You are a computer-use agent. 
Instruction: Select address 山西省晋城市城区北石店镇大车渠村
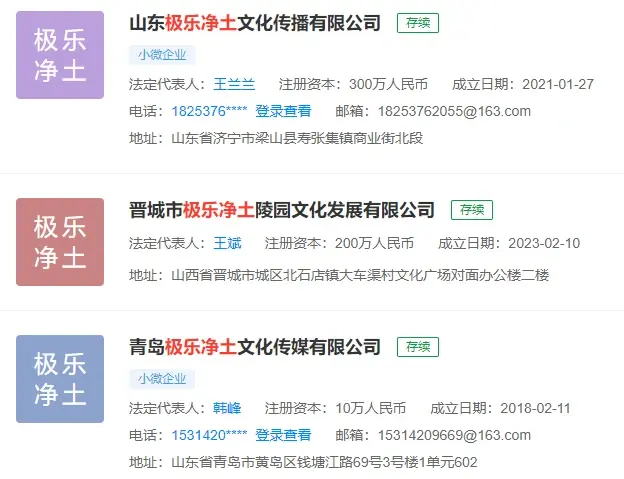tap(360, 275)
